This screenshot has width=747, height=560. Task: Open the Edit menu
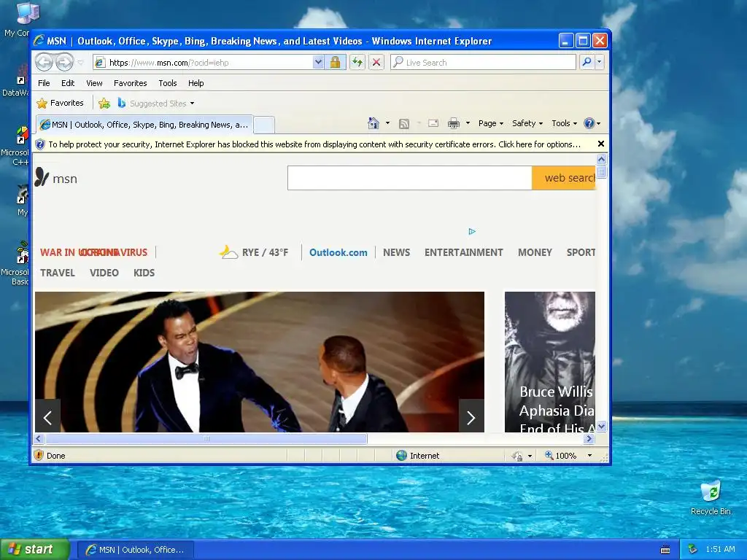[68, 83]
